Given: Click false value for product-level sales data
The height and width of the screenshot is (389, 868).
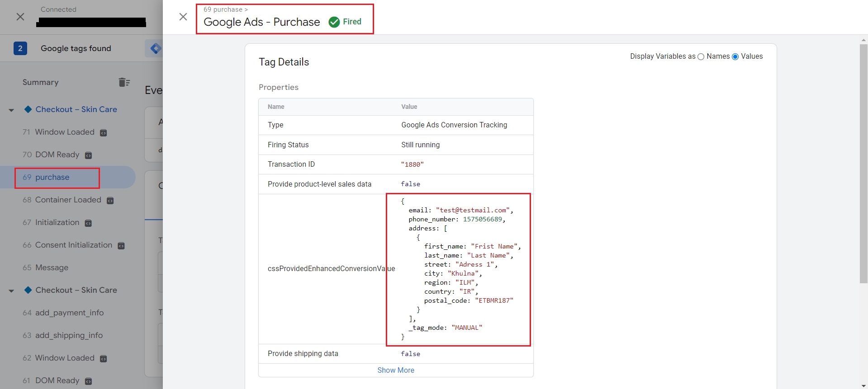Looking at the screenshot, I should point(410,184).
